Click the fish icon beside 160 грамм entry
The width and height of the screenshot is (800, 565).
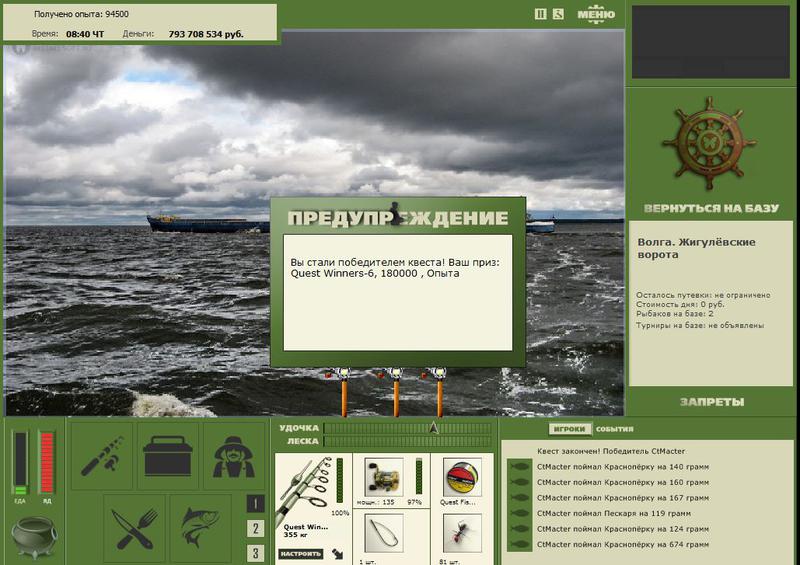click(x=520, y=482)
